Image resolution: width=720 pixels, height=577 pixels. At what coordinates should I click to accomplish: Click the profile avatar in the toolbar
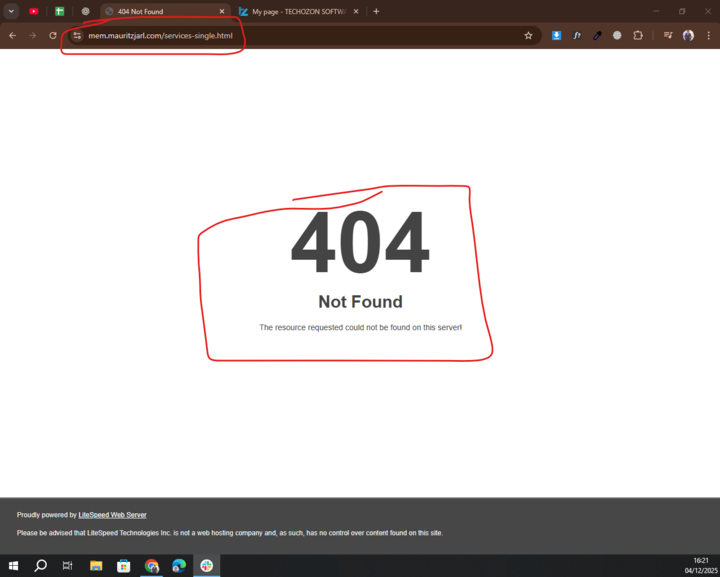point(688,35)
